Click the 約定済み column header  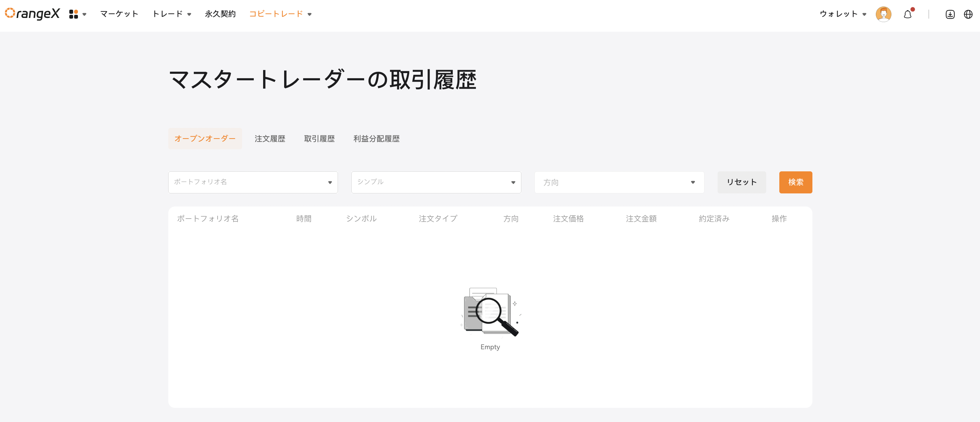click(714, 219)
